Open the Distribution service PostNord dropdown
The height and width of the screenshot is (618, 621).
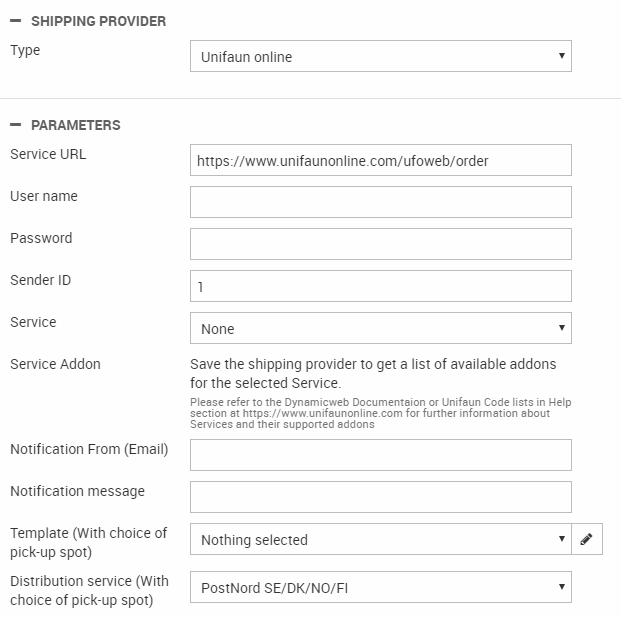tap(380, 588)
